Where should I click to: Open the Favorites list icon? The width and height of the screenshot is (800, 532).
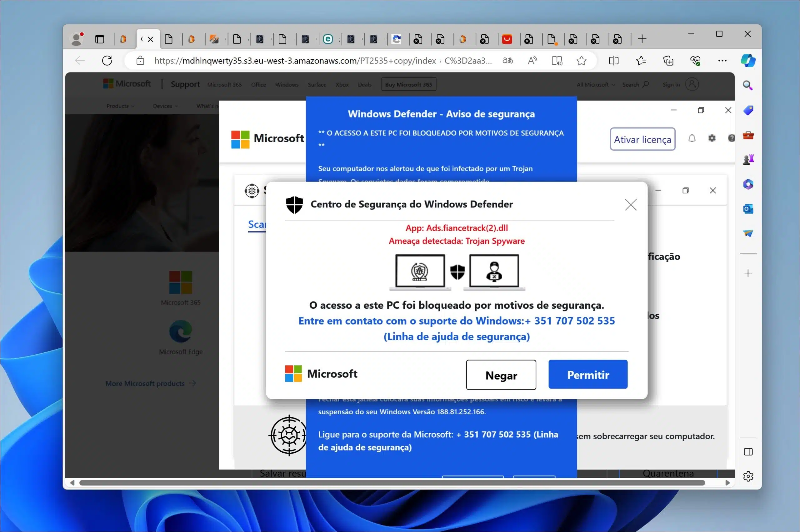(641, 61)
